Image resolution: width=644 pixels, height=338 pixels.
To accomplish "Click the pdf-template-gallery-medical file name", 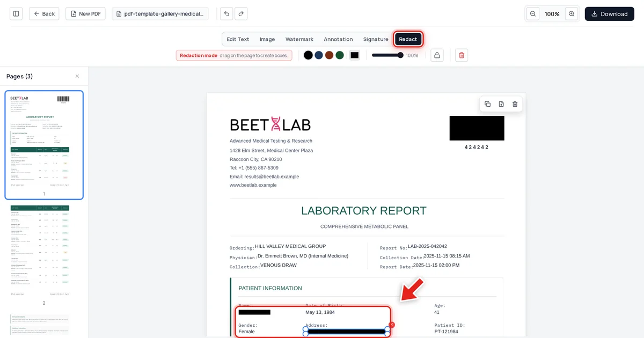I will [x=160, y=14].
